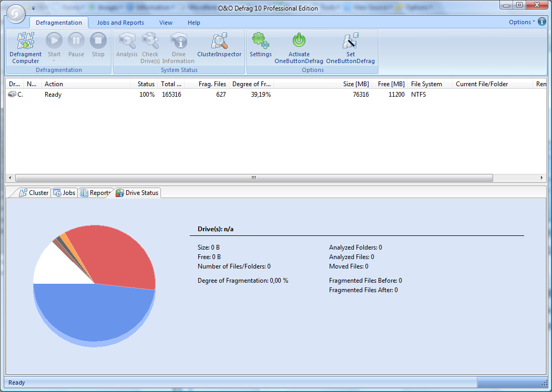The image size is (552, 392).
Task: Pause the defragmentation process
Action: click(76, 40)
